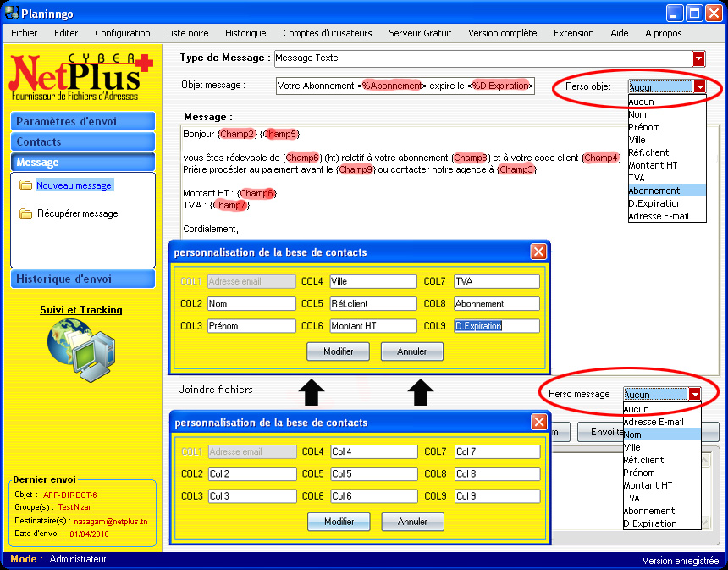
Task: Close the lower personnalisation dialog
Action: pos(538,422)
